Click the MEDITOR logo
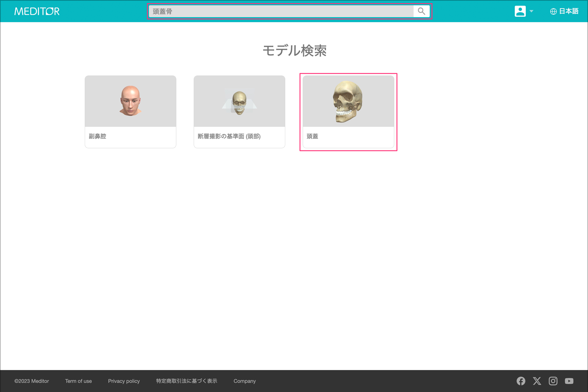Image resolution: width=588 pixels, height=392 pixels. pos(37,11)
